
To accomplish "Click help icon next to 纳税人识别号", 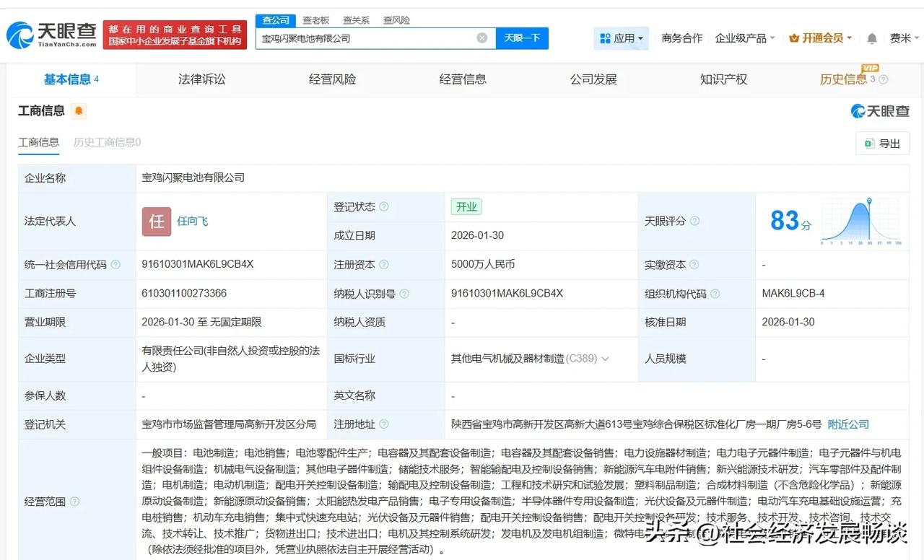I will pos(404,294).
